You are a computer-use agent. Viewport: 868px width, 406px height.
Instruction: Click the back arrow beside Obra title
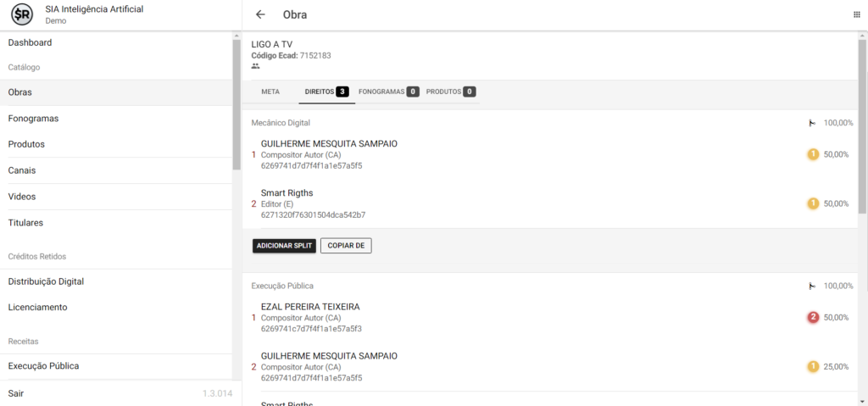tap(260, 14)
